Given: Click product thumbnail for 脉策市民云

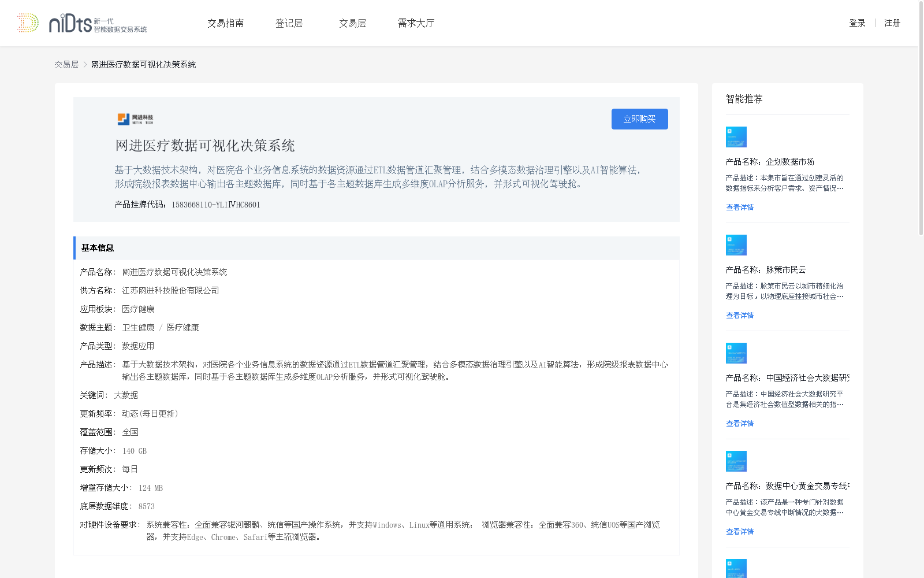Looking at the screenshot, I should tap(736, 245).
